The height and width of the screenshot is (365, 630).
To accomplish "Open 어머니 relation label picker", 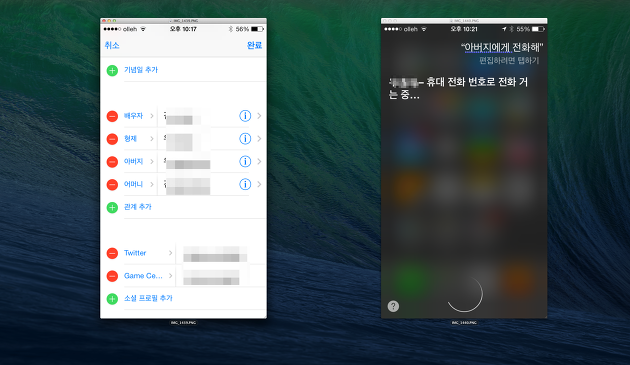I will click(x=139, y=184).
